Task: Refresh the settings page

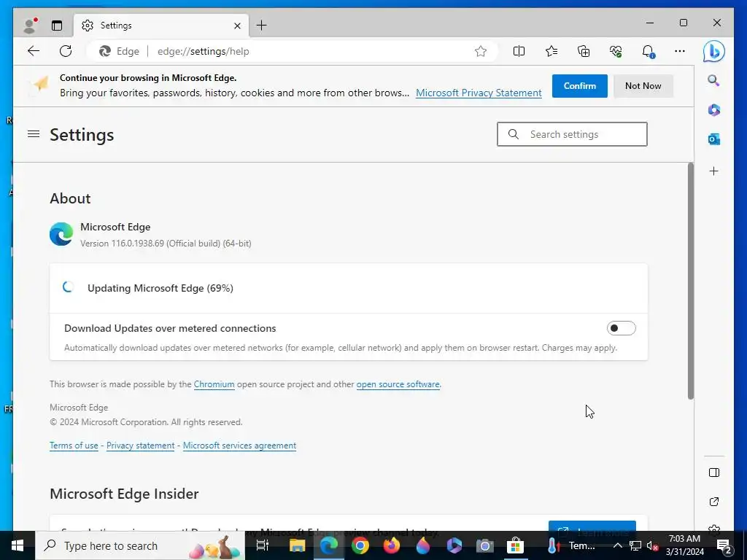Action: 66,51
